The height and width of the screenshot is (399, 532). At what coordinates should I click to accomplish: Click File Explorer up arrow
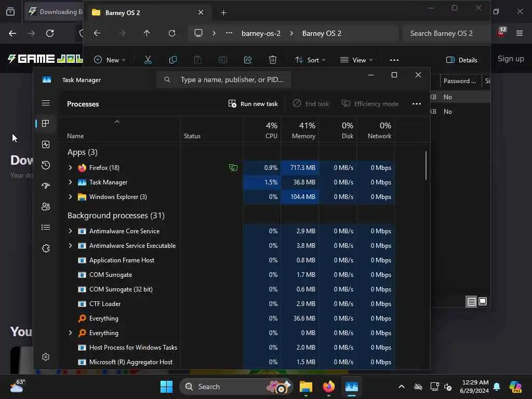click(x=147, y=33)
